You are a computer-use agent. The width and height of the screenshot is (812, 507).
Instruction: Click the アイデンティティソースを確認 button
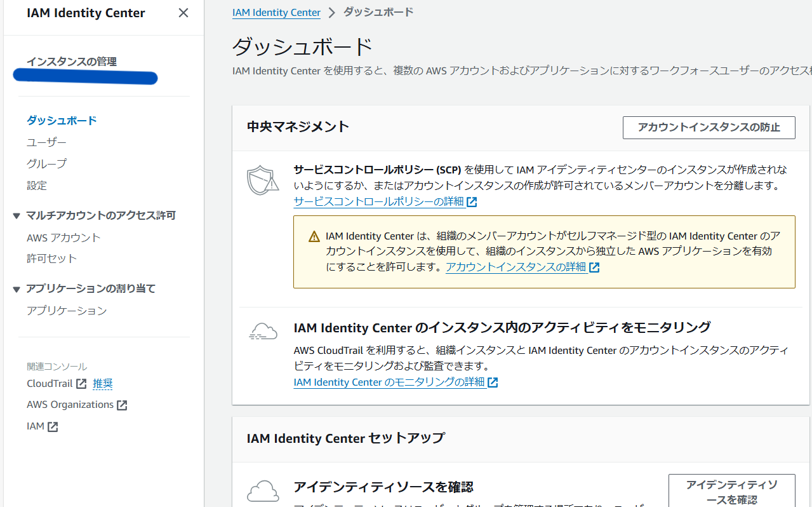[x=731, y=492]
